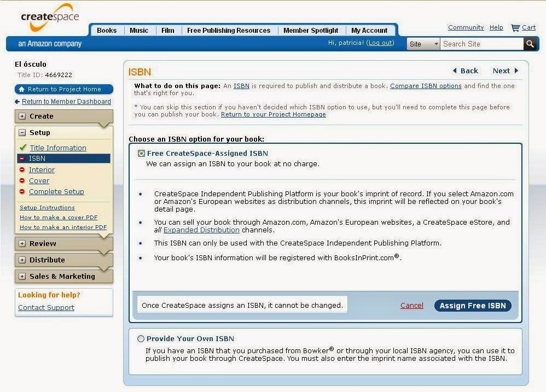This screenshot has width=546, height=392.
Task: Click the Next arrow icon
Action: (516, 71)
